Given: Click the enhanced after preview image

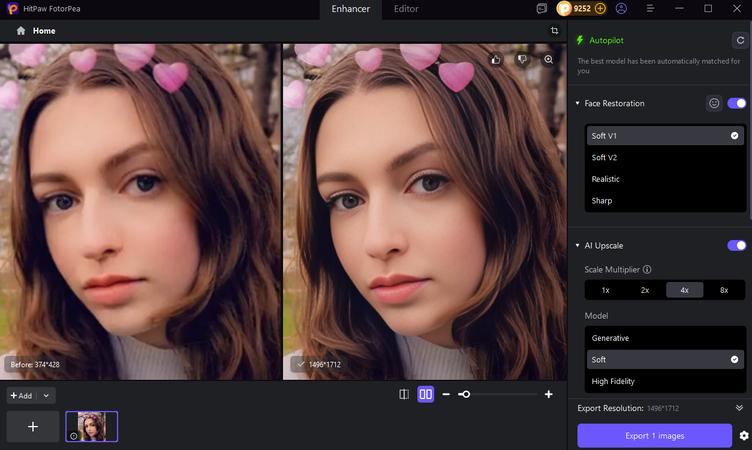Looking at the screenshot, I should click(424, 212).
